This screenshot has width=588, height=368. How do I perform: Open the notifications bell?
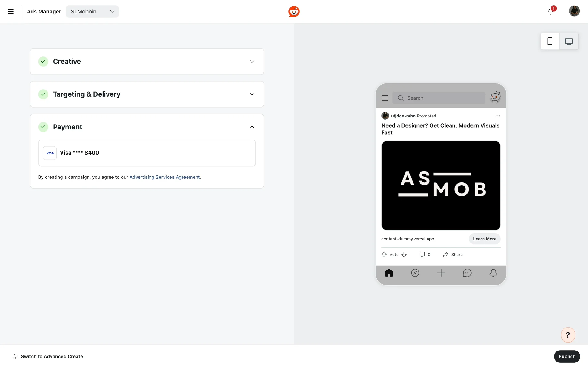550,12
